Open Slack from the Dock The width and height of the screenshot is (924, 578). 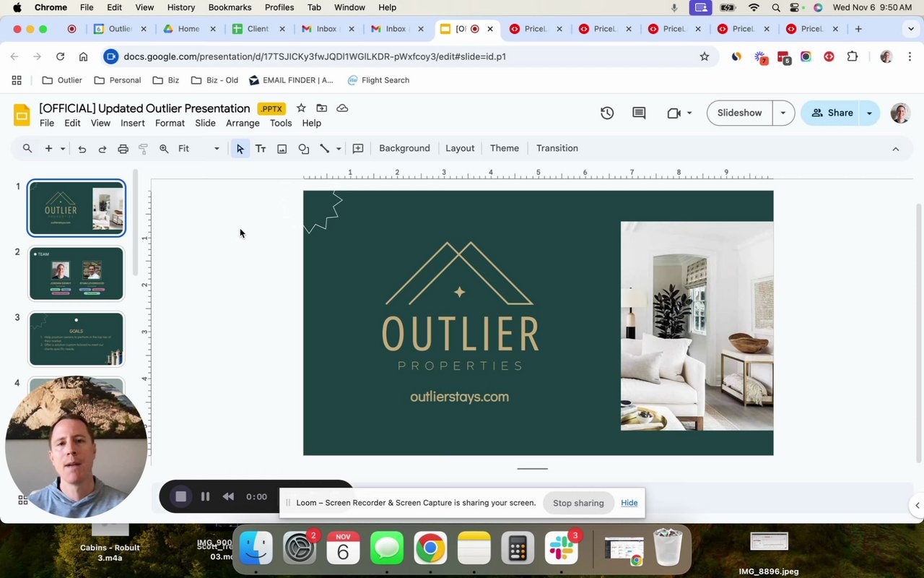point(561,549)
